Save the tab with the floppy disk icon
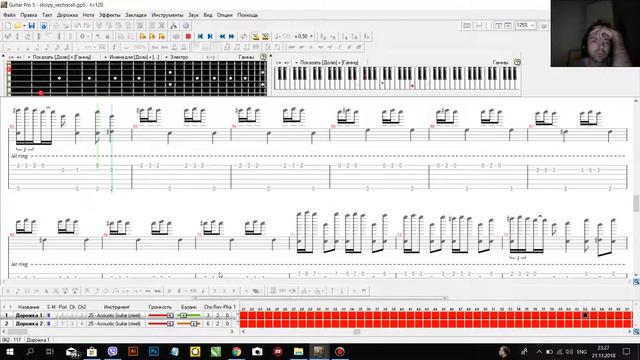The image size is (640, 360). [31, 26]
